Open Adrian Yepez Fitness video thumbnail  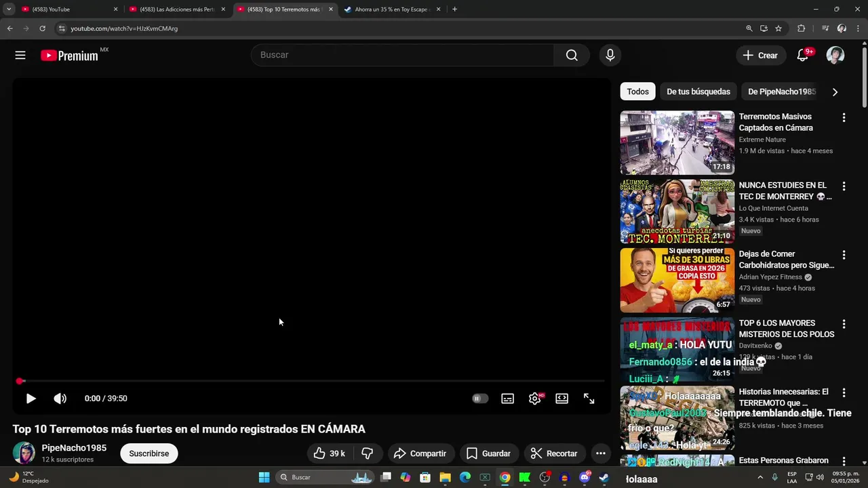tap(677, 281)
